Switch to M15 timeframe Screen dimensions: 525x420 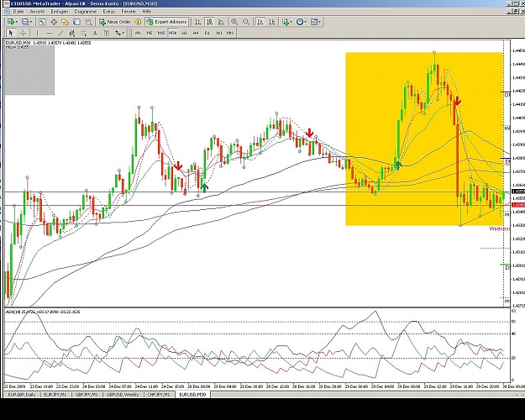[x=161, y=33]
